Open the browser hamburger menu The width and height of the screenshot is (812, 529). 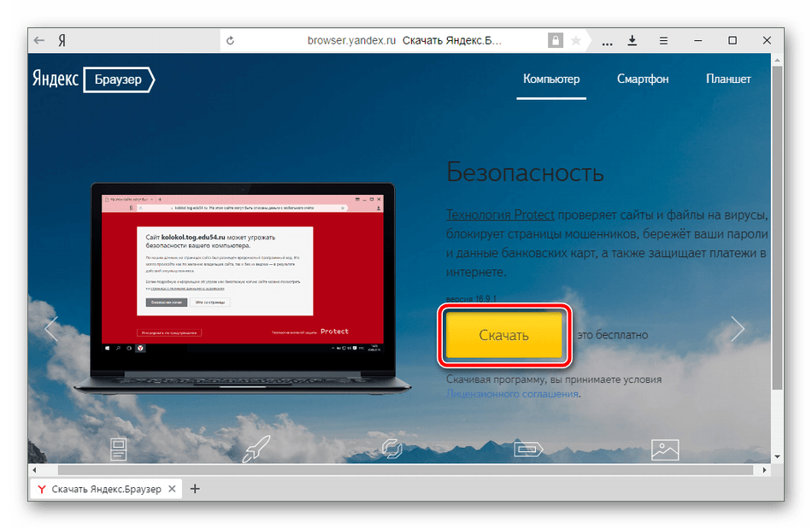pos(663,40)
